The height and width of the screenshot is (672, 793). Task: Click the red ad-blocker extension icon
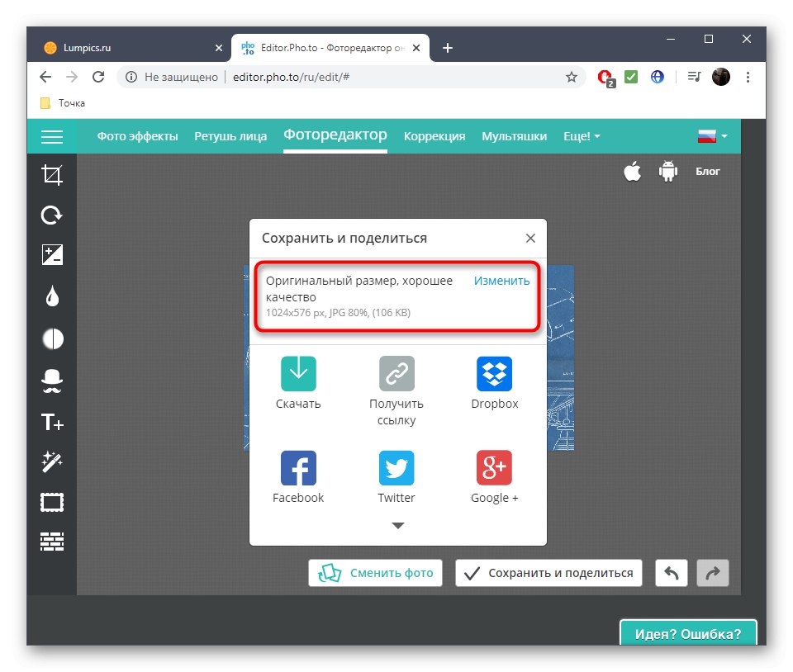pyautogui.click(x=605, y=78)
